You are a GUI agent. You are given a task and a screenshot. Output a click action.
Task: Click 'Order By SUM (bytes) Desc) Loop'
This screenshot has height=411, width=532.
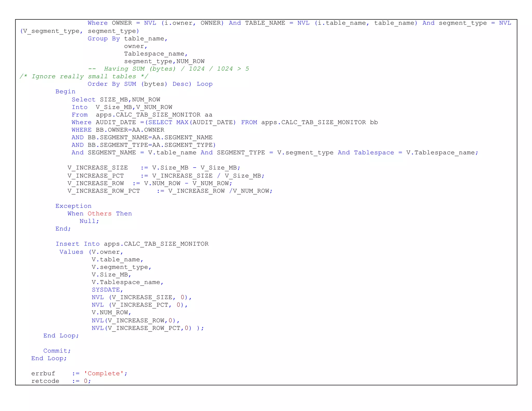tap(150, 84)
